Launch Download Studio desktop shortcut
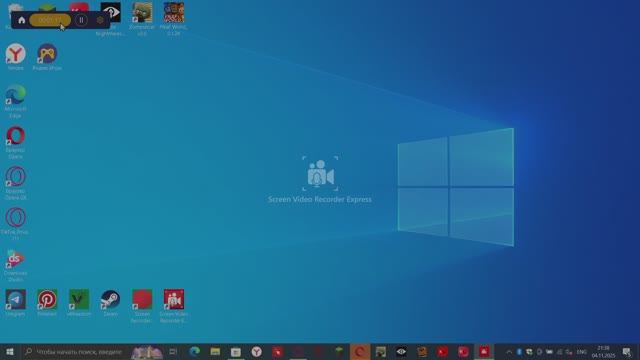 pyautogui.click(x=16, y=265)
